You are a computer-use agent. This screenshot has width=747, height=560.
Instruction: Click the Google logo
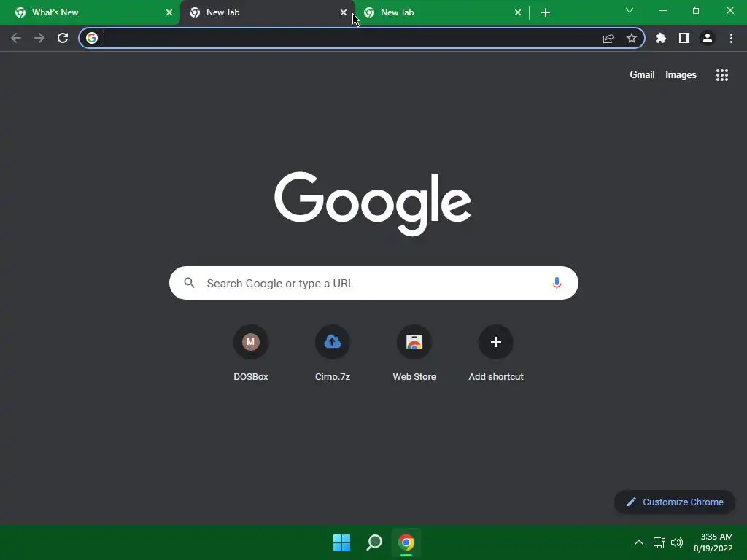[x=373, y=203]
